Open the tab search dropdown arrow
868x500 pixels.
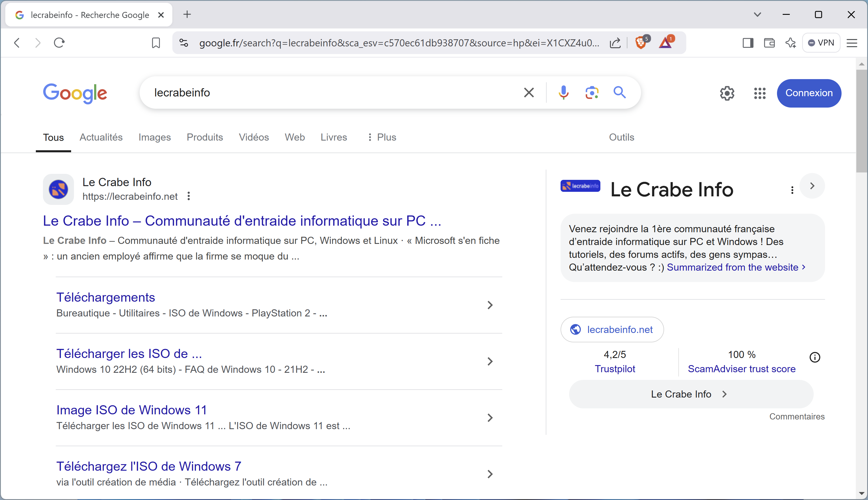(x=757, y=15)
